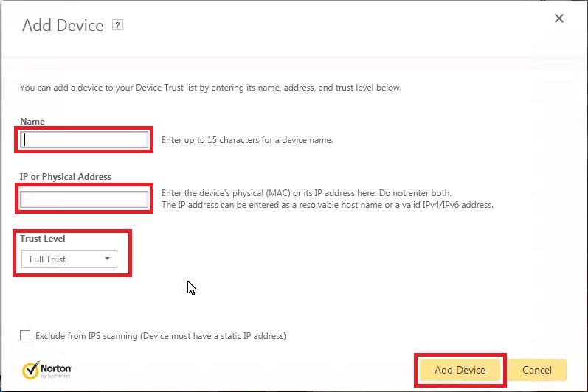This screenshot has width=588, height=392.
Task: Click inside the IP or Physical Address field
Action: click(84, 199)
